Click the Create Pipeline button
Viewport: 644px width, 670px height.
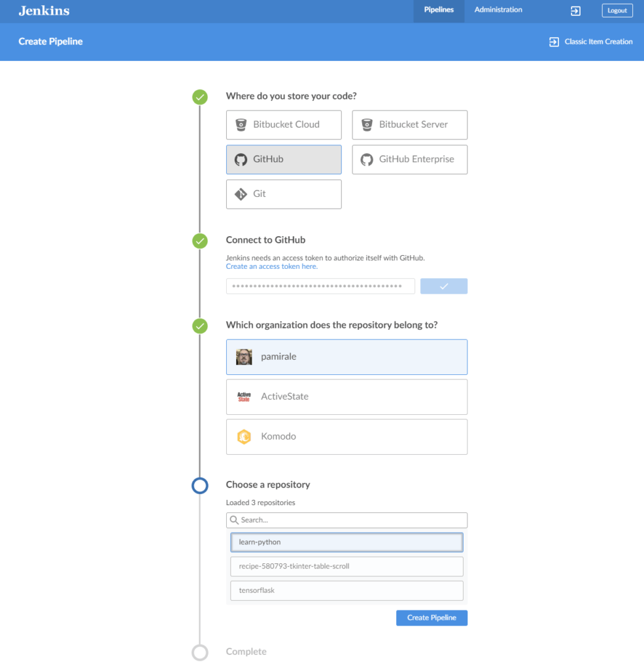[432, 617]
